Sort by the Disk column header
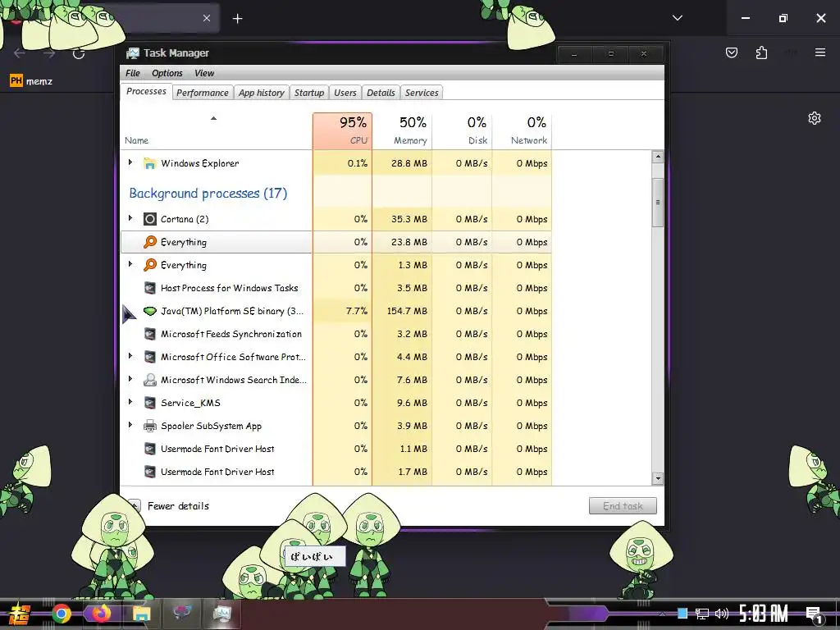This screenshot has height=630, width=840. [x=463, y=130]
